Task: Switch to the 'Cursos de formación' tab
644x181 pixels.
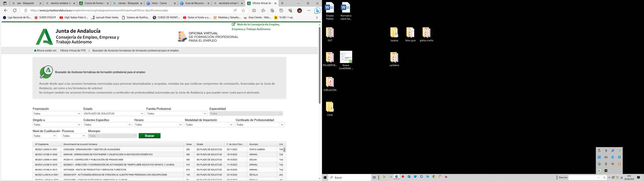Action: pyautogui.click(x=94, y=3)
